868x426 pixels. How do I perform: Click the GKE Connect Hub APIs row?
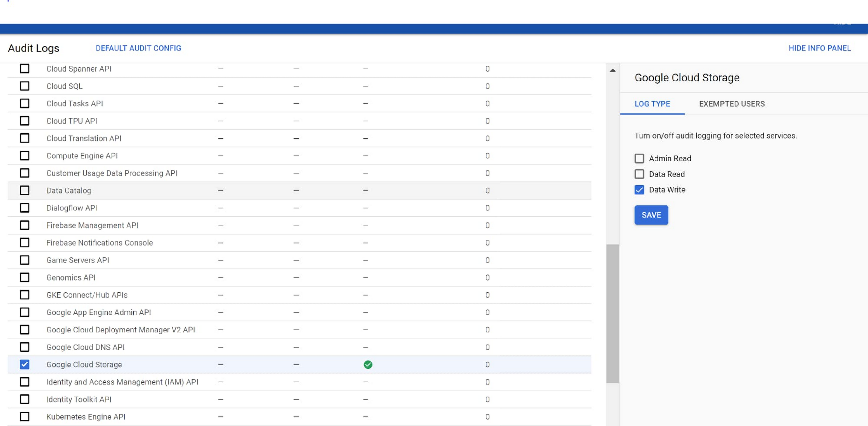[x=87, y=295]
